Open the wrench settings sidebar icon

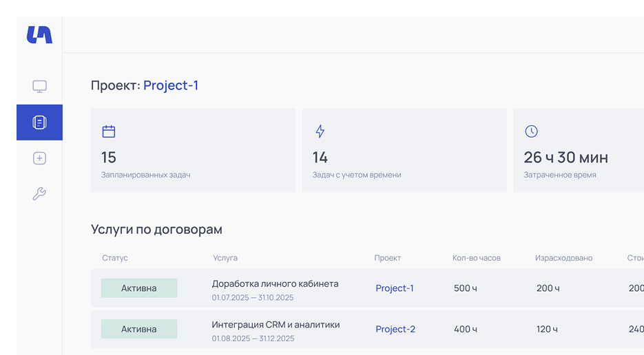coord(39,194)
